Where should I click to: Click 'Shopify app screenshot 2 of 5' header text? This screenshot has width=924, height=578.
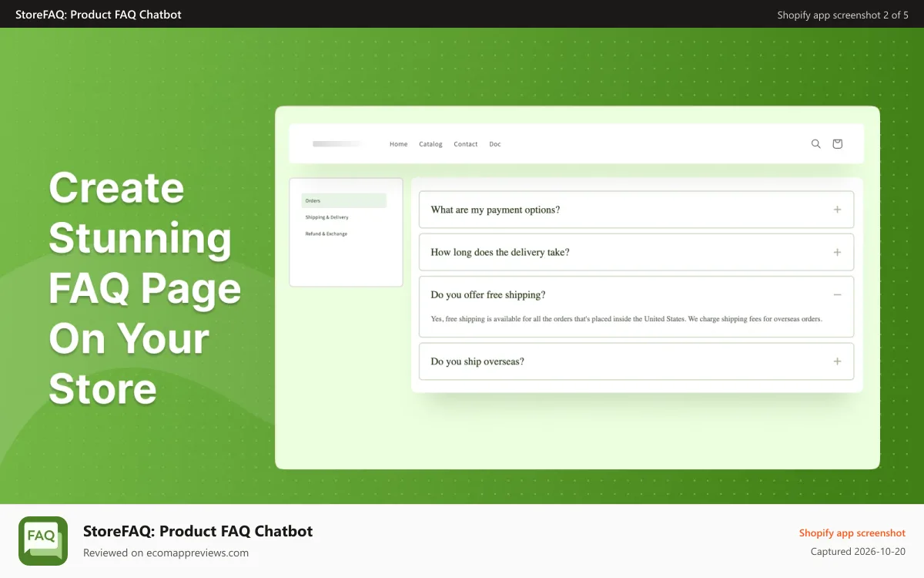842,15
